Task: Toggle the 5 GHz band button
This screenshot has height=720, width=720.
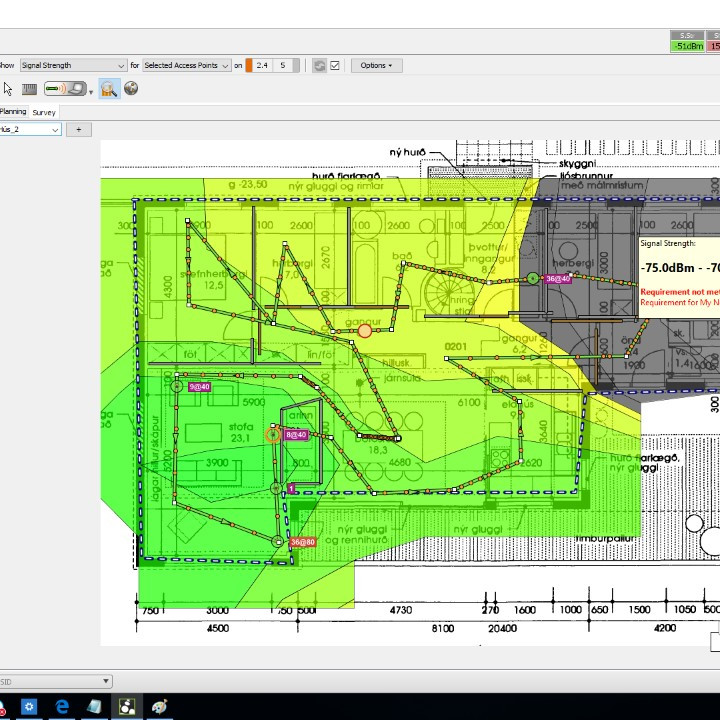Action: click(283, 66)
